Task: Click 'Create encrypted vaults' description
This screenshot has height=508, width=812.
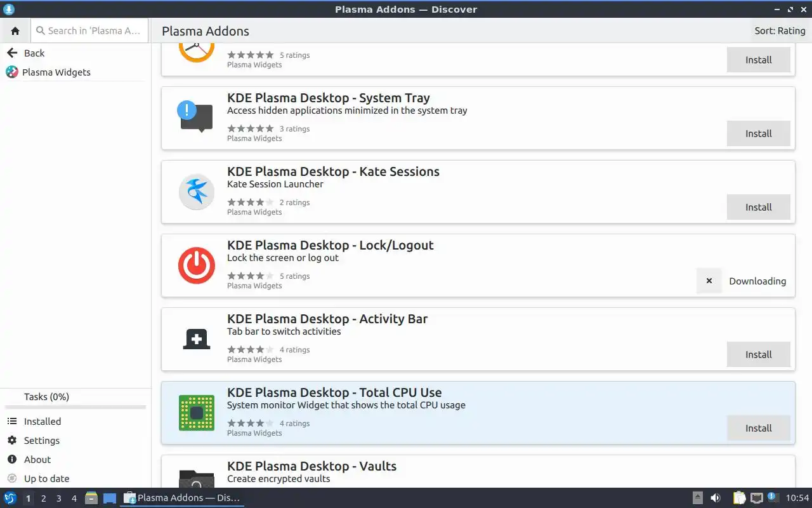Action: 278,479
